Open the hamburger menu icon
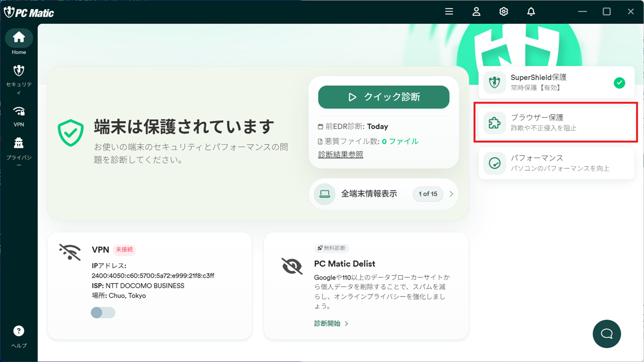 [449, 12]
